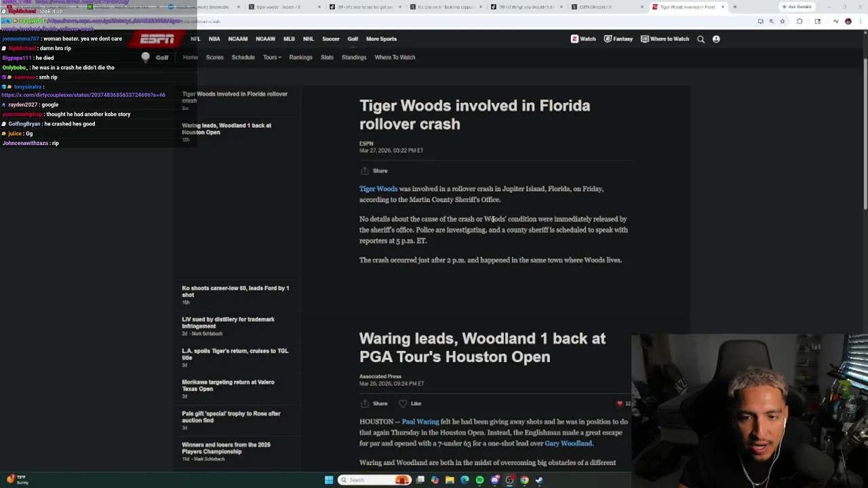Open the ESPN search magnifier icon

701,39
